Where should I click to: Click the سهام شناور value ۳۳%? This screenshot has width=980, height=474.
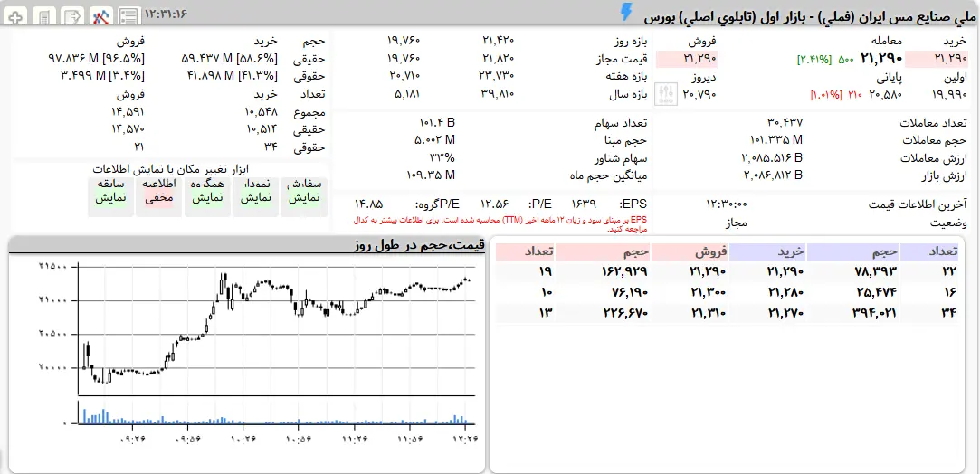(x=442, y=158)
